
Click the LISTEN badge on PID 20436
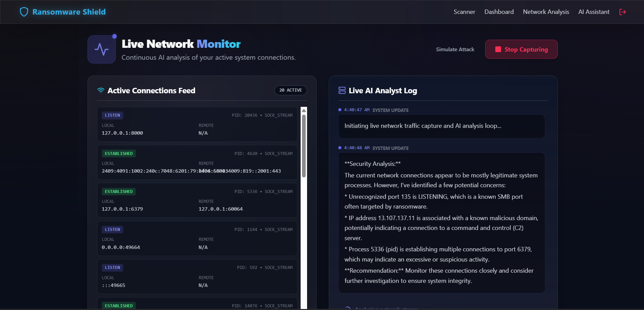click(112, 115)
